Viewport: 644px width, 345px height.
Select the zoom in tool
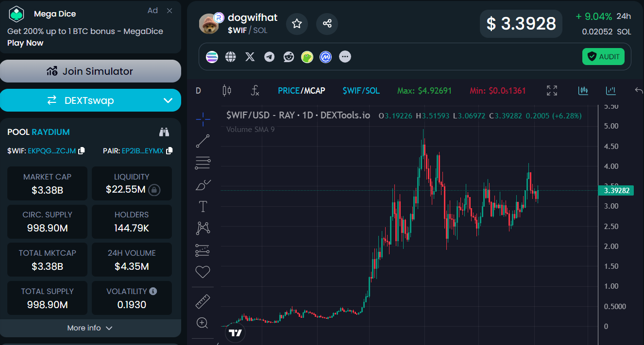pos(203,323)
